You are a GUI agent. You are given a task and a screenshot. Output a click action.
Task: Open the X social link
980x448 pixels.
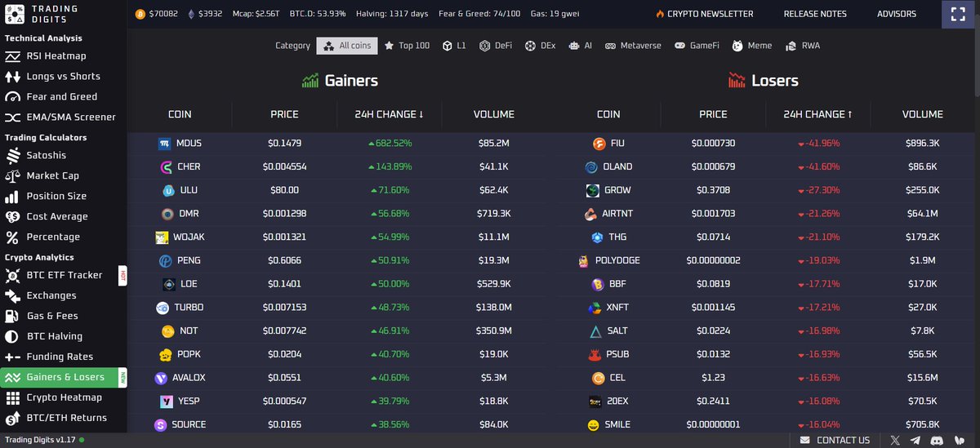[895, 440]
